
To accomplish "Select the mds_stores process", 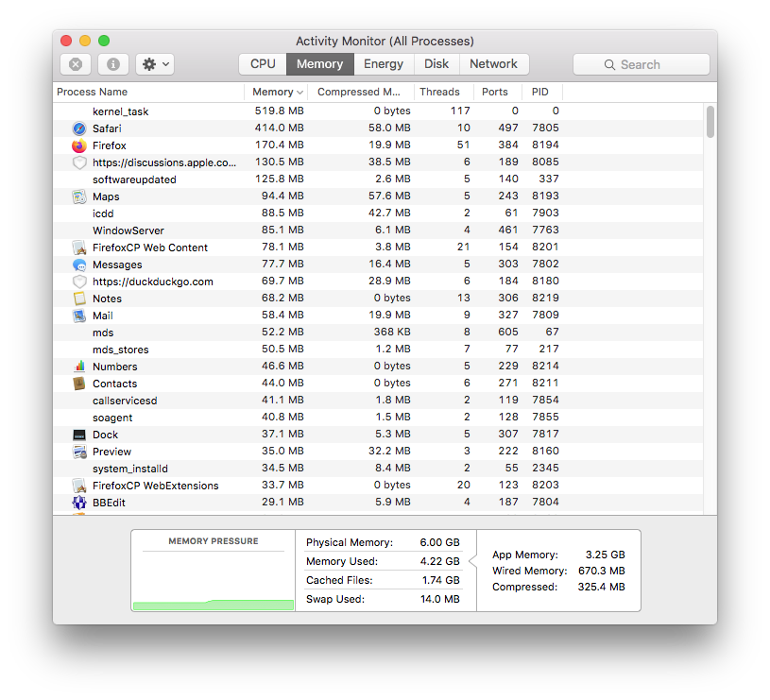I will point(377,350).
